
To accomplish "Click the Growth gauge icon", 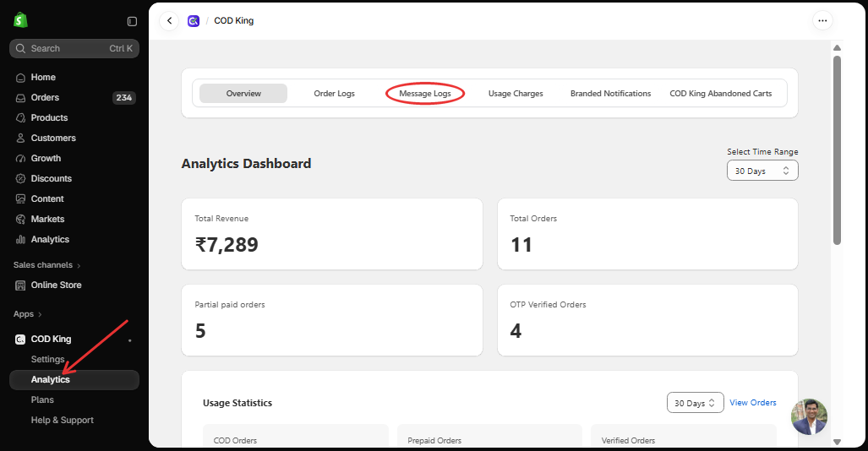I will point(20,159).
